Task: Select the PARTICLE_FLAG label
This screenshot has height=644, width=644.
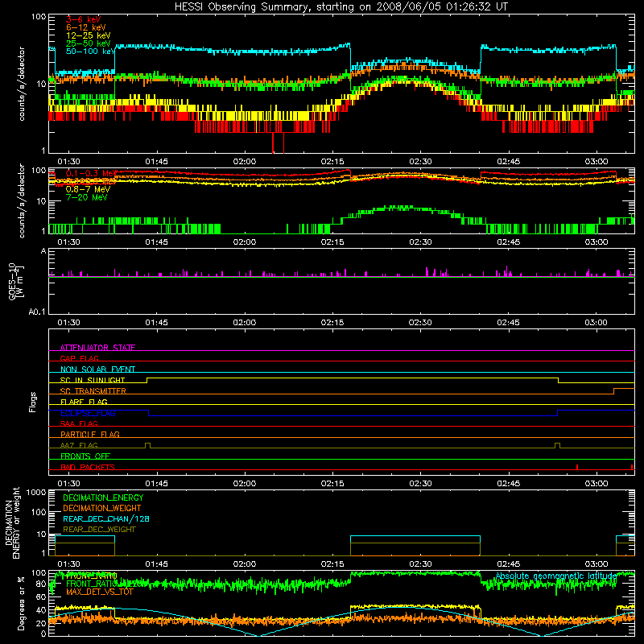Action: coord(90,434)
